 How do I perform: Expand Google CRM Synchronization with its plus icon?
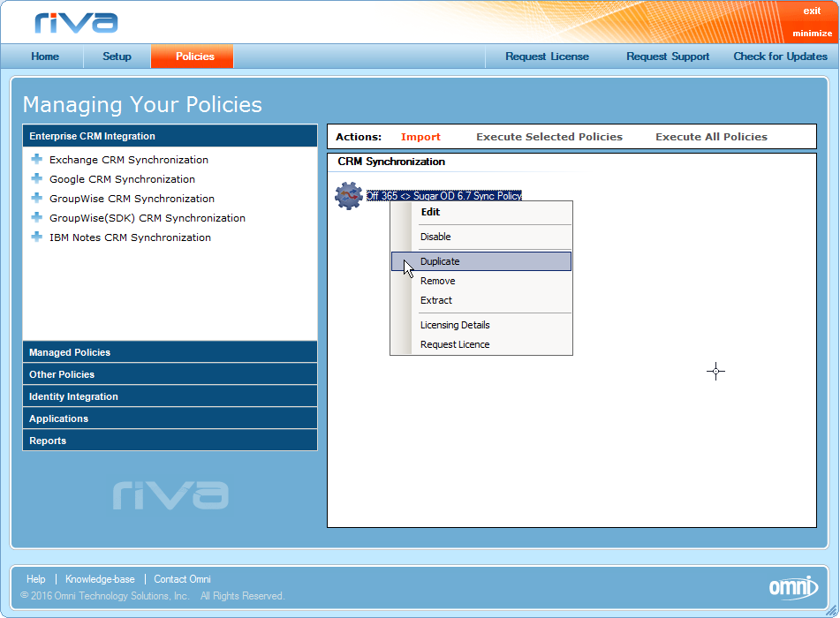coord(37,178)
